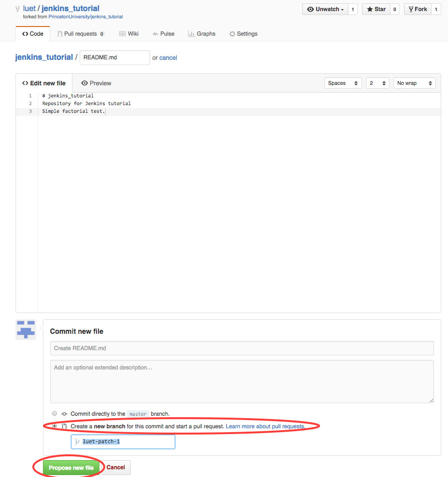This screenshot has width=448, height=477.
Task: Open Learn more about pull requests link
Action: coord(265,426)
